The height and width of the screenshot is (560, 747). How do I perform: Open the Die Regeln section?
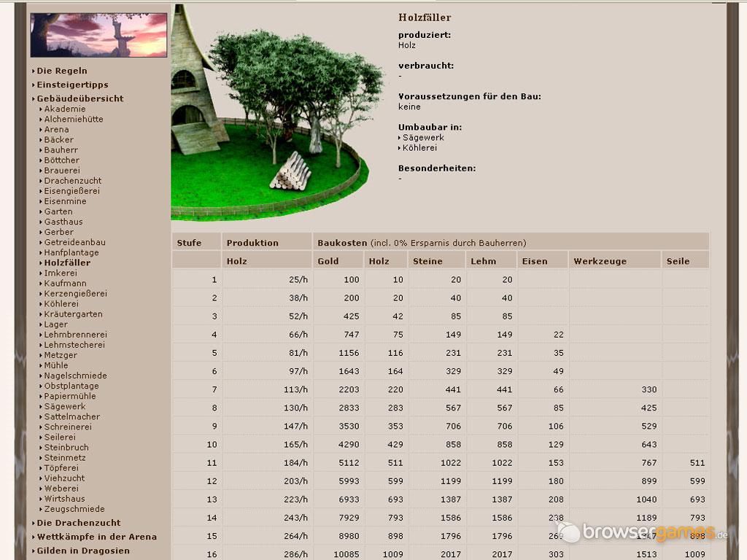[x=62, y=71]
